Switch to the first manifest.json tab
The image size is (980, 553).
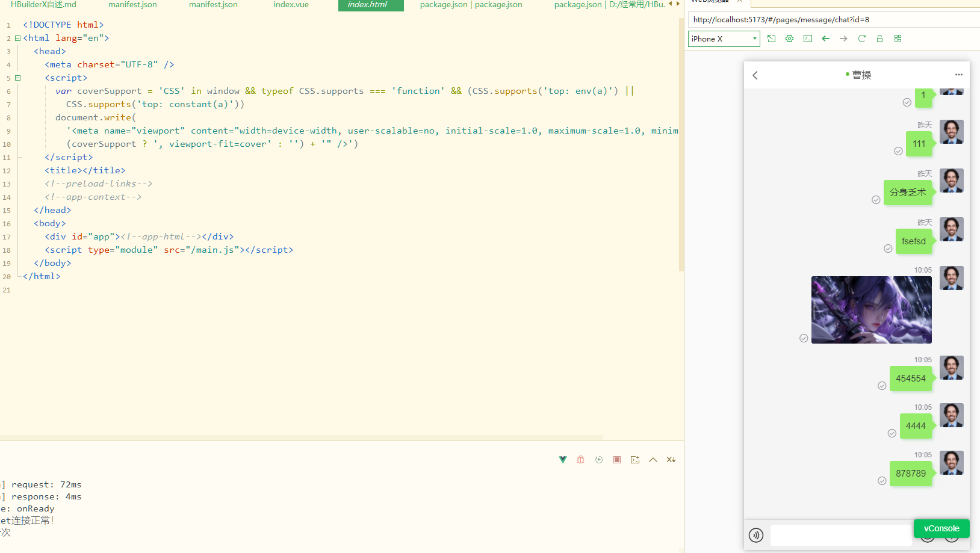(x=132, y=5)
